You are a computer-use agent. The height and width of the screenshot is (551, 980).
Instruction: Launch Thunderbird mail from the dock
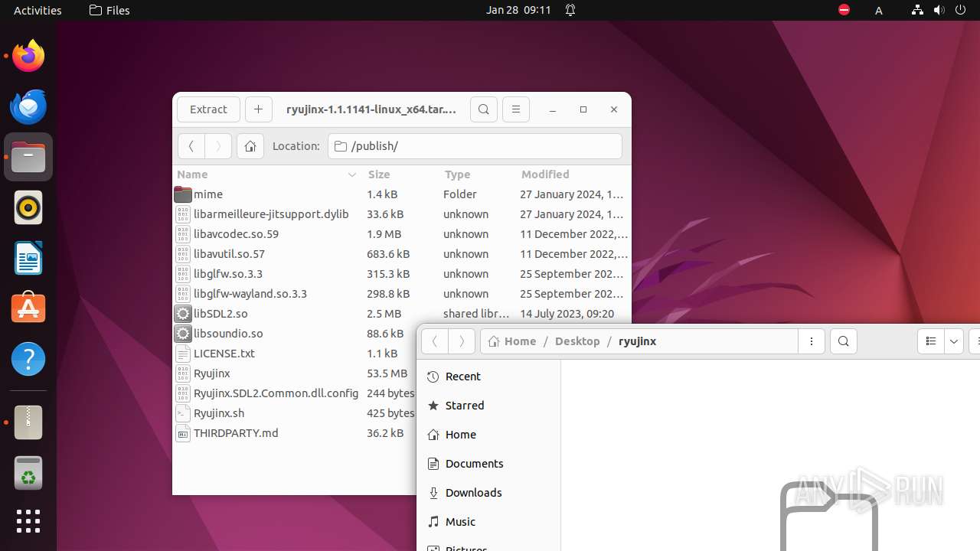(x=28, y=106)
